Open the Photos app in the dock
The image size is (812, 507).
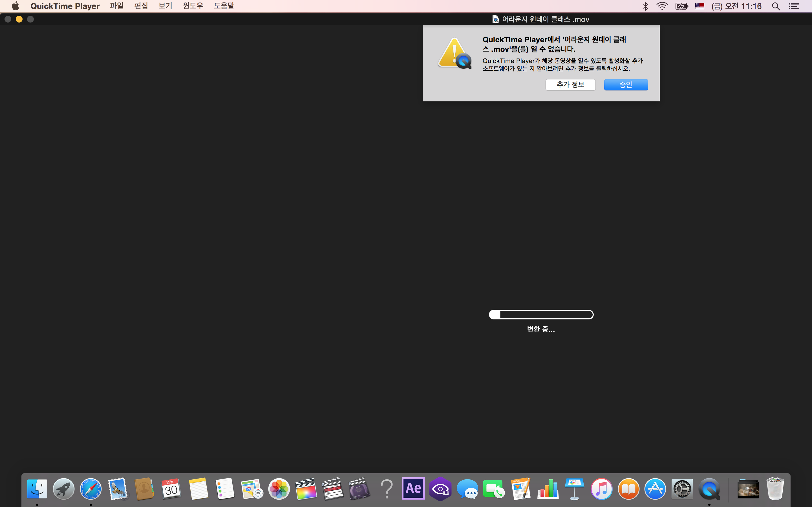(x=279, y=489)
